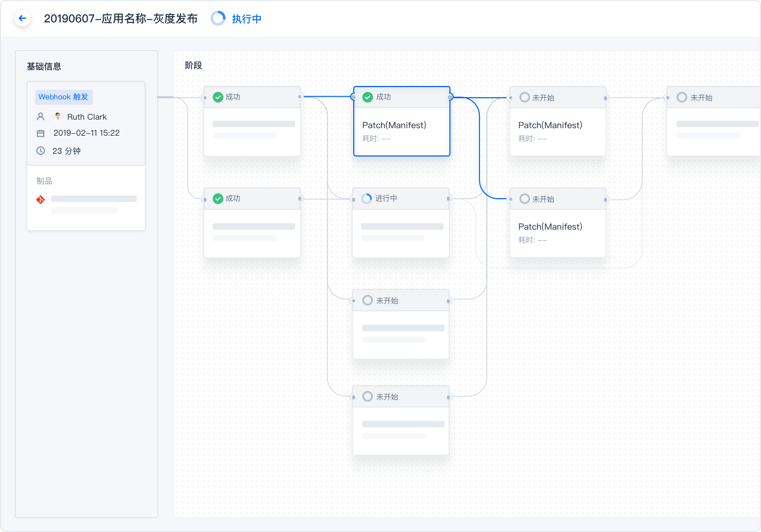The image size is (761, 532).
Task: Click the 执行中 status label
Action: (x=246, y=19)
